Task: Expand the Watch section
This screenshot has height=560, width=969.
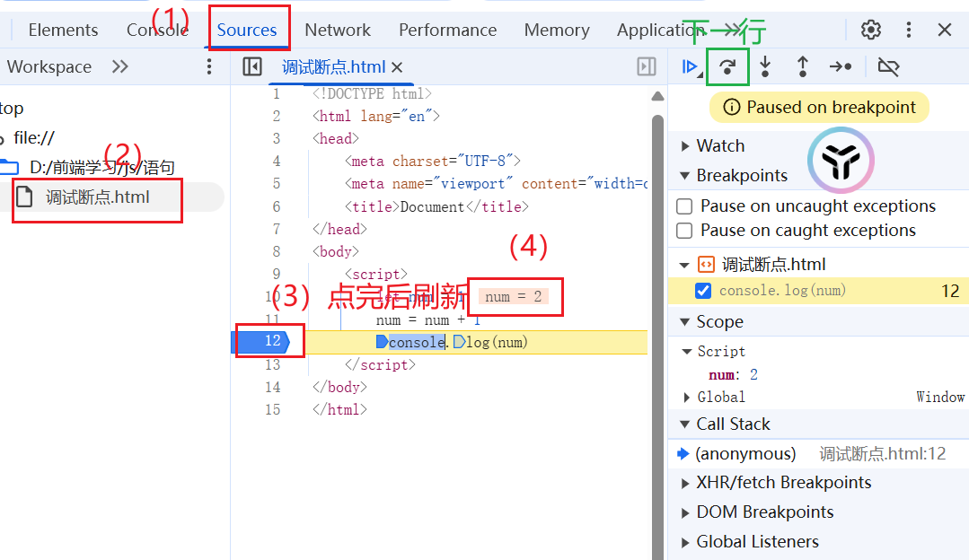Action: (684, 146)
